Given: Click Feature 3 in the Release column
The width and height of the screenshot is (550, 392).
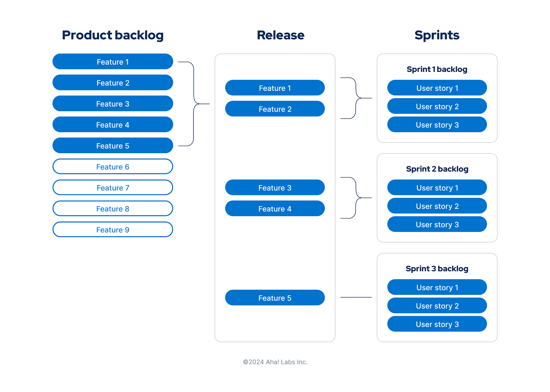Looking at the screenshot, I should 275,188.
